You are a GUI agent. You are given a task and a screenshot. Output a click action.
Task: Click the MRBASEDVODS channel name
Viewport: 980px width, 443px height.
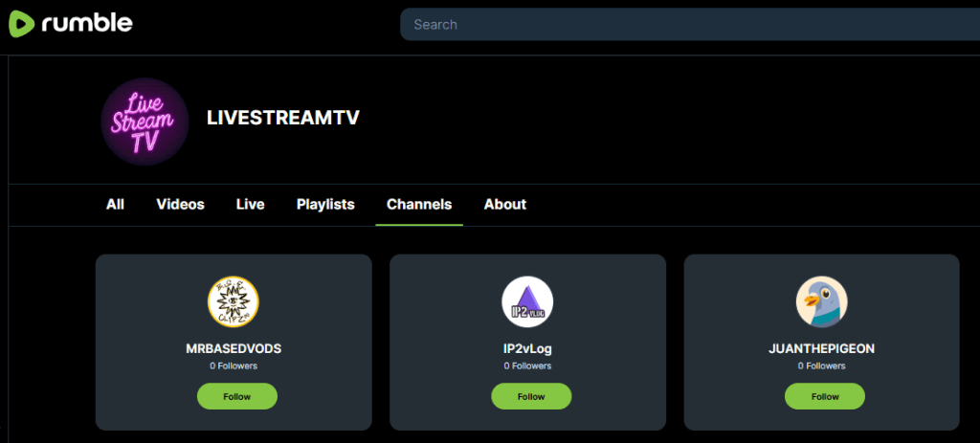pos(234,349)
